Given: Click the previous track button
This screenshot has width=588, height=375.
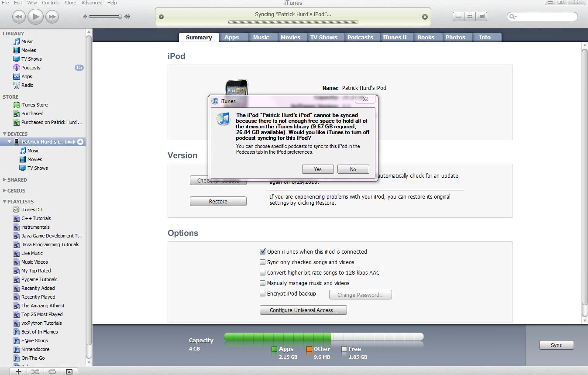Looking at the screenshot, I should [x=18, y=17].
